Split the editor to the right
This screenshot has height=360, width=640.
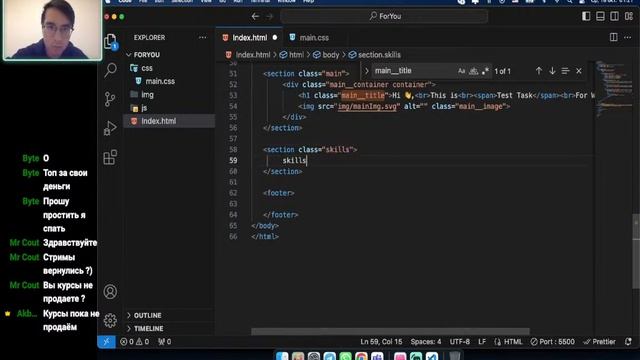(x=613, y=37)
